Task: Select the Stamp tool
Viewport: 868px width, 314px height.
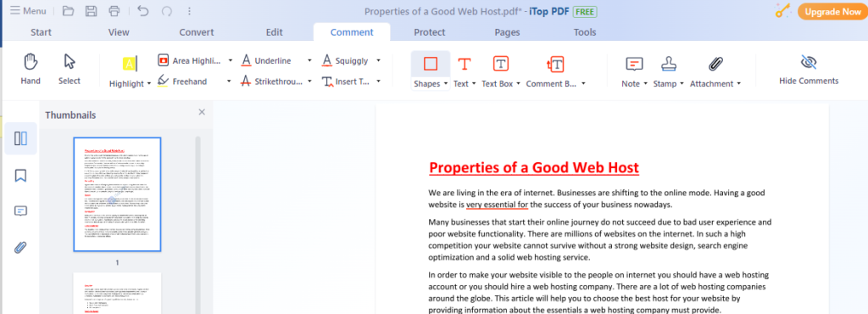Action: tap(669, 64)
